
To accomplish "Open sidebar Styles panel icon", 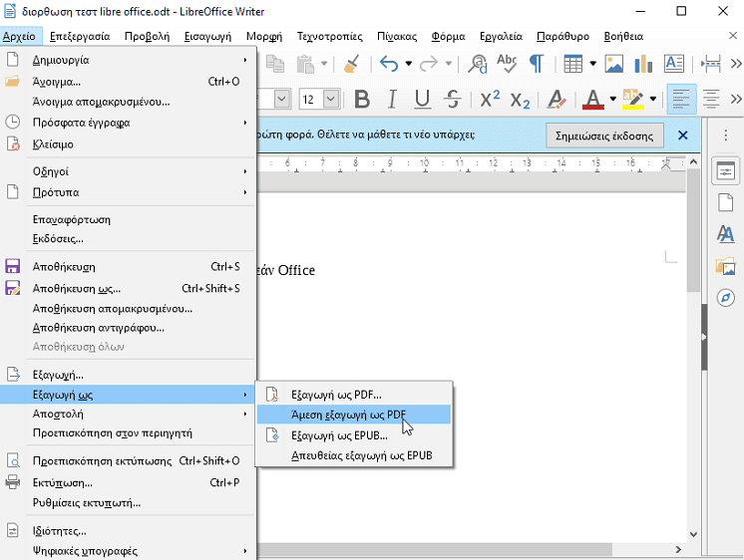I will 725,234.
